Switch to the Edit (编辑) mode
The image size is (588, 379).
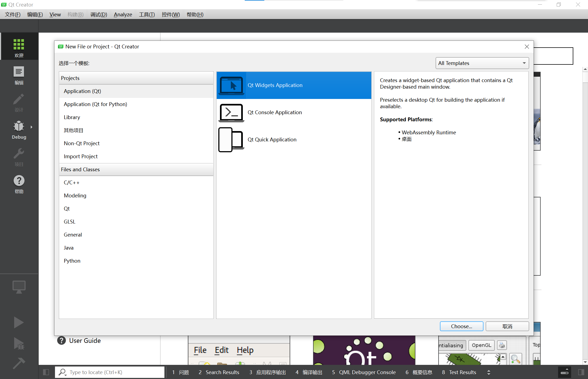point(19,75)
